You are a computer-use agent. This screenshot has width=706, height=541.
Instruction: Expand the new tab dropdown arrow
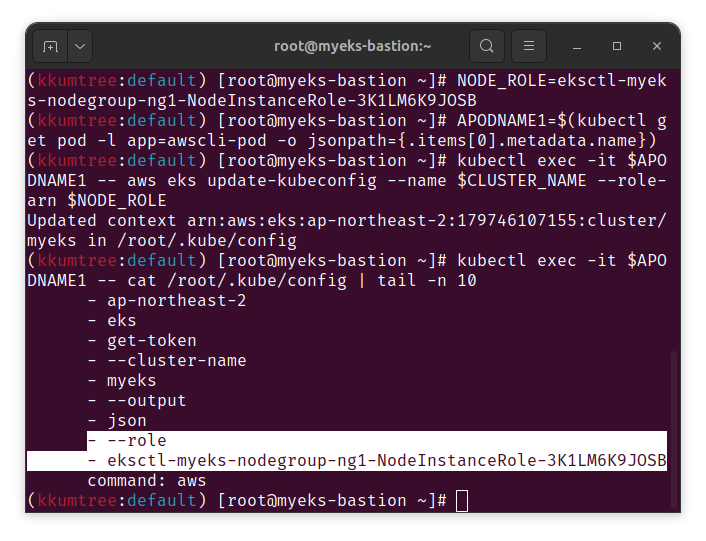point(80,46)
